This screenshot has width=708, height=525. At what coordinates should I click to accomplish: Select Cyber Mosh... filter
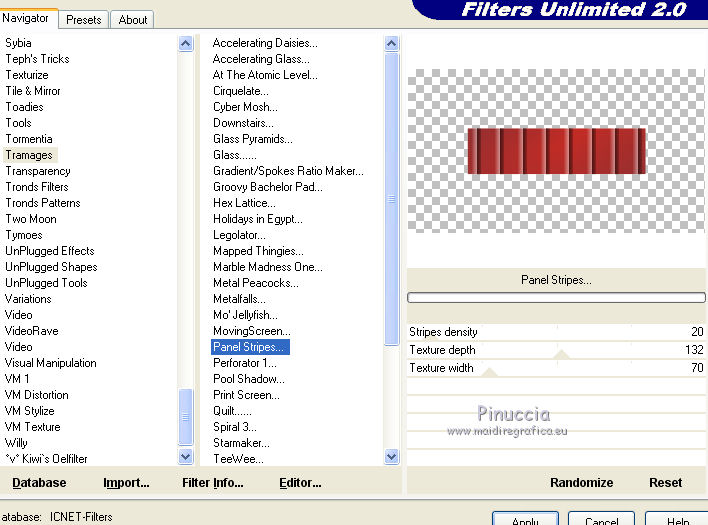click(246, 107)
